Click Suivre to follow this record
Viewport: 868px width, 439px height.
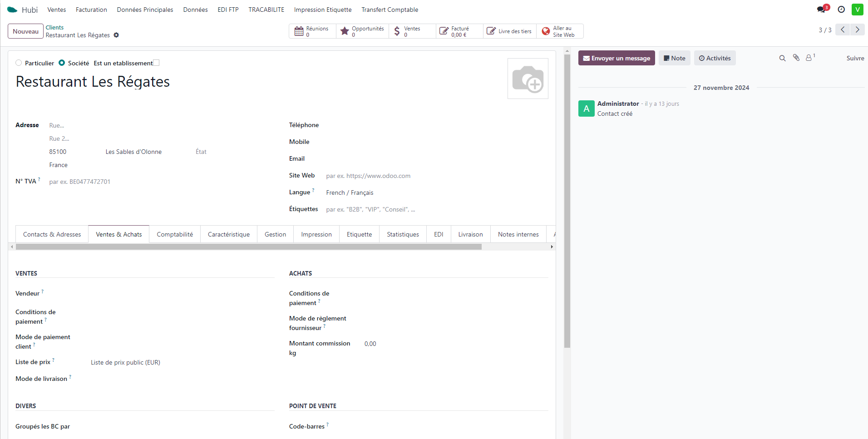[855, 58]
